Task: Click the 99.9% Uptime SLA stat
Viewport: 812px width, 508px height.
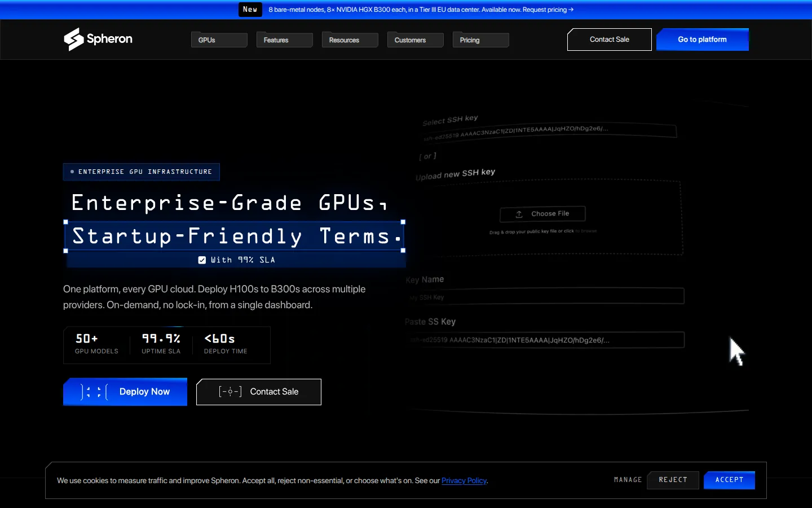Action: pos(161,344)
